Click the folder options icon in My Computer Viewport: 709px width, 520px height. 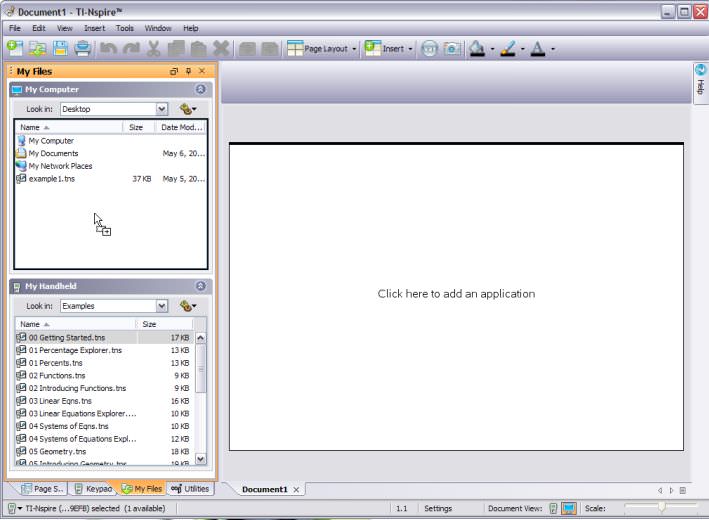pos(188,109)
